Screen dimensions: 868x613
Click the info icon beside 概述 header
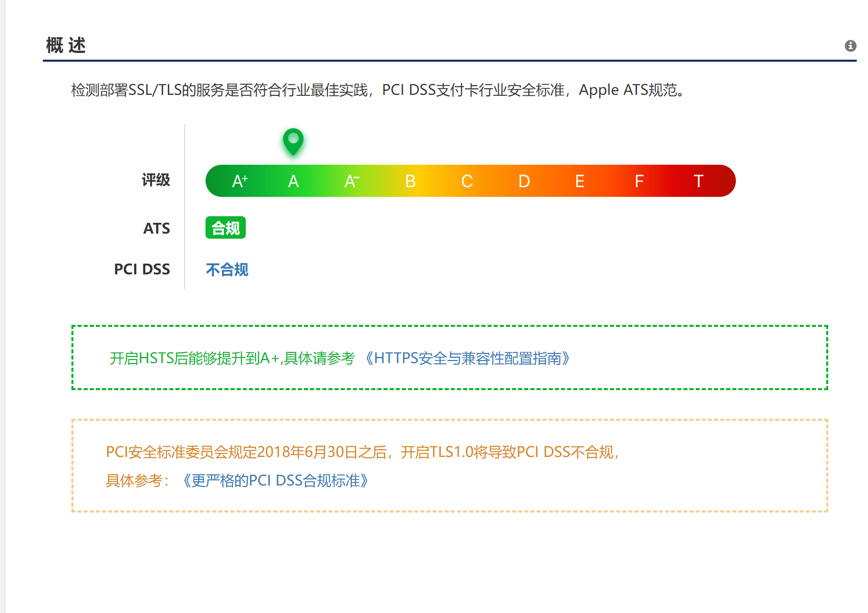pyautogui.click(x=850, y=46)
